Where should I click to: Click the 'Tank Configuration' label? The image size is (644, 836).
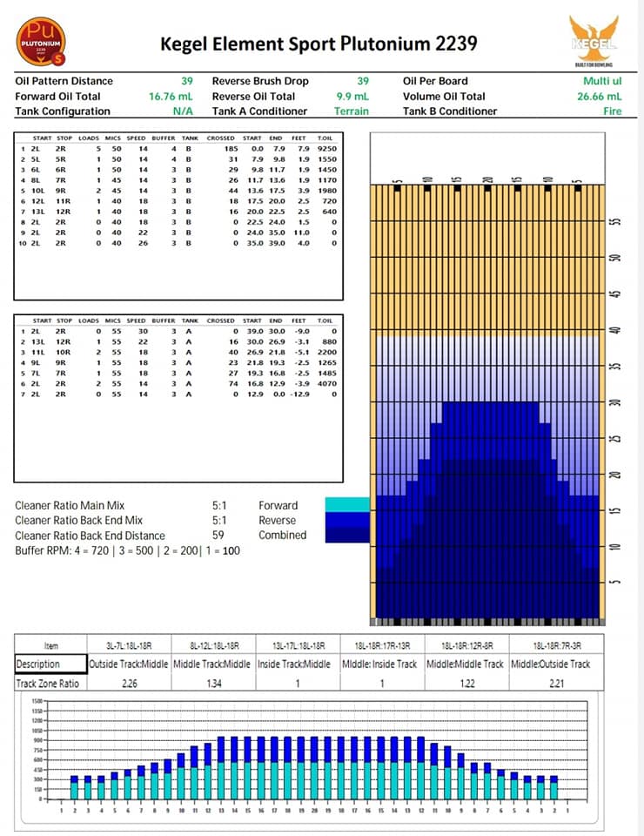[x=63, y=111]
